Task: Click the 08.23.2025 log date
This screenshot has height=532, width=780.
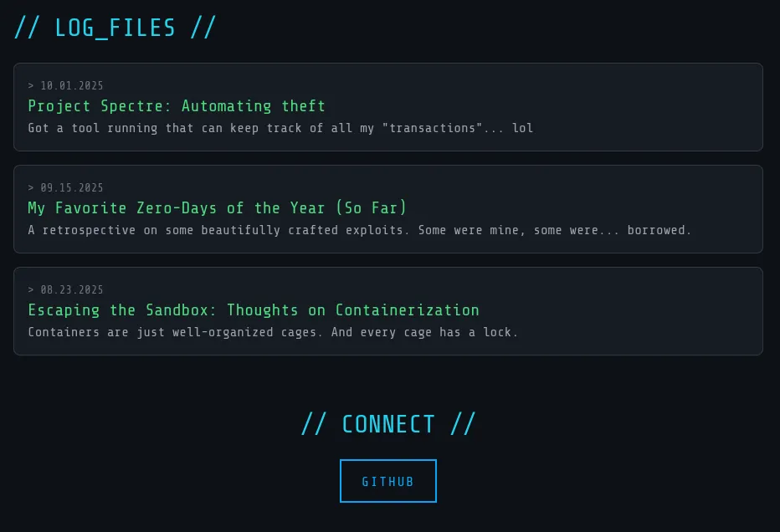Action: click(72, 290)
